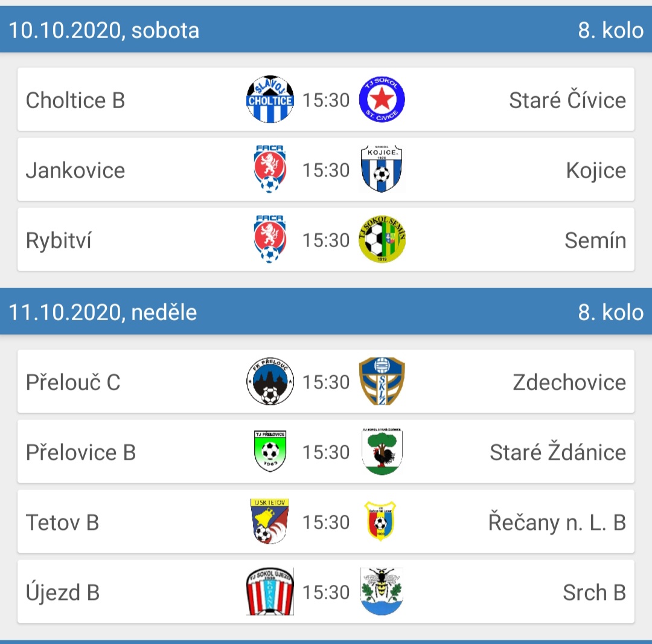
Task: Open the 11.10.2020 neděle date header
Action: [x=326, y=312]
